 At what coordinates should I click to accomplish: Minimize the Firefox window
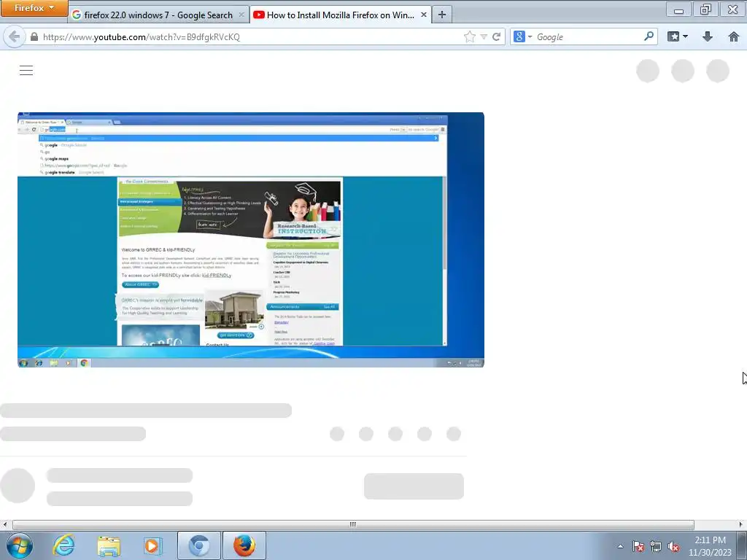[679, 9]
